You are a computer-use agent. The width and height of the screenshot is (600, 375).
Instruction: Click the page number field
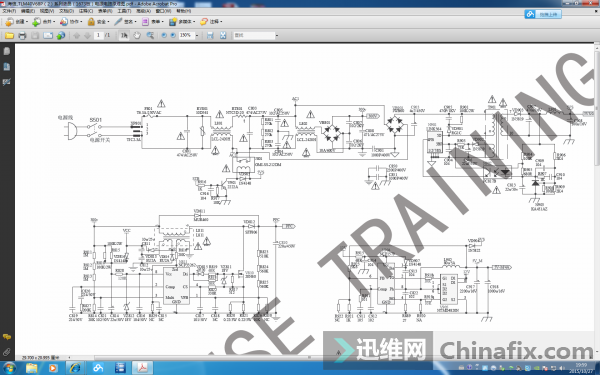coord(98,35)
